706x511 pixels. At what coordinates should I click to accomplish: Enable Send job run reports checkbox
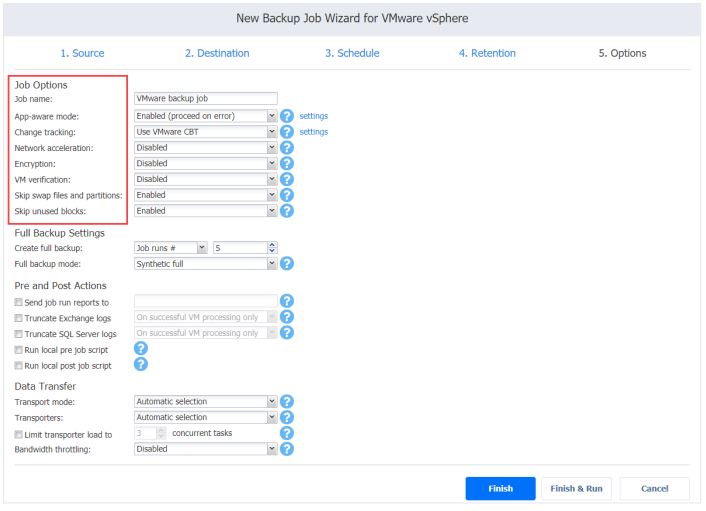[18, 302]
